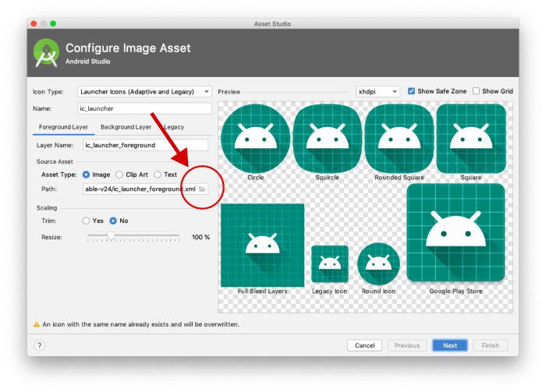Viewport: 546px width, 392px height.
Task: Switch to the Legacy tab
Action: click(173, 127)
